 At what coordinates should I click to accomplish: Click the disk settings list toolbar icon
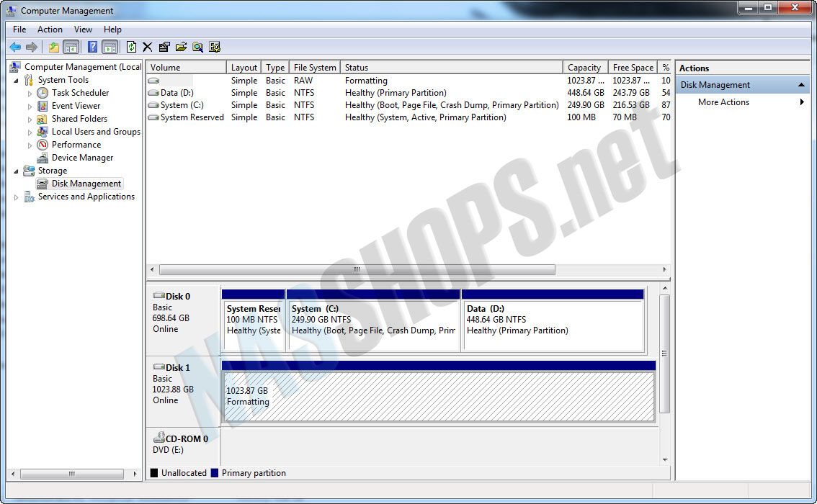pyautogui.click(x=215, y=48)
